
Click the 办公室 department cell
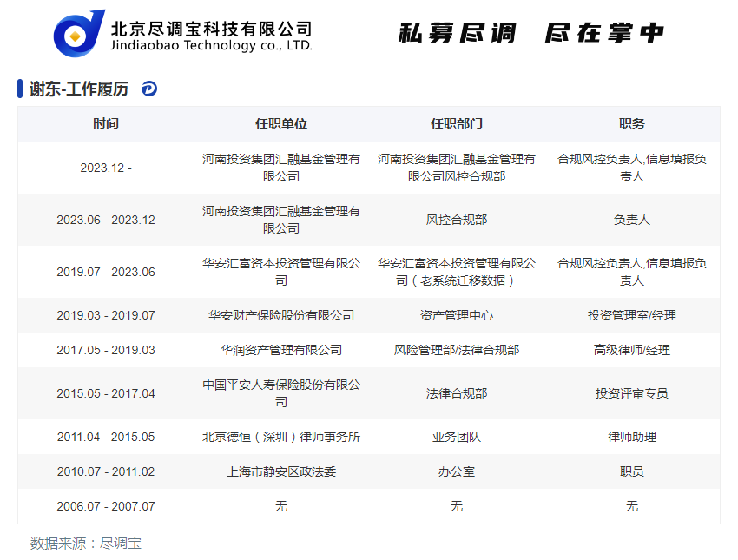pos(457,471)
